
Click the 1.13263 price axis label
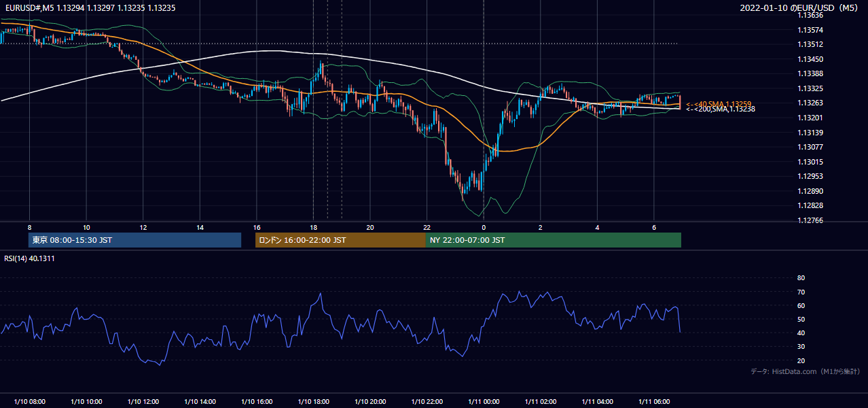coord(810,103)
